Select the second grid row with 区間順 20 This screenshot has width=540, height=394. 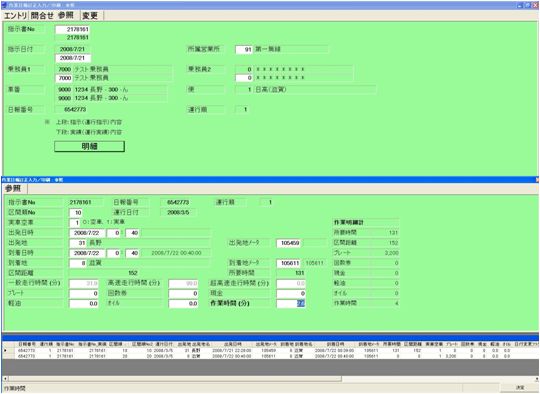coord(270,356)
